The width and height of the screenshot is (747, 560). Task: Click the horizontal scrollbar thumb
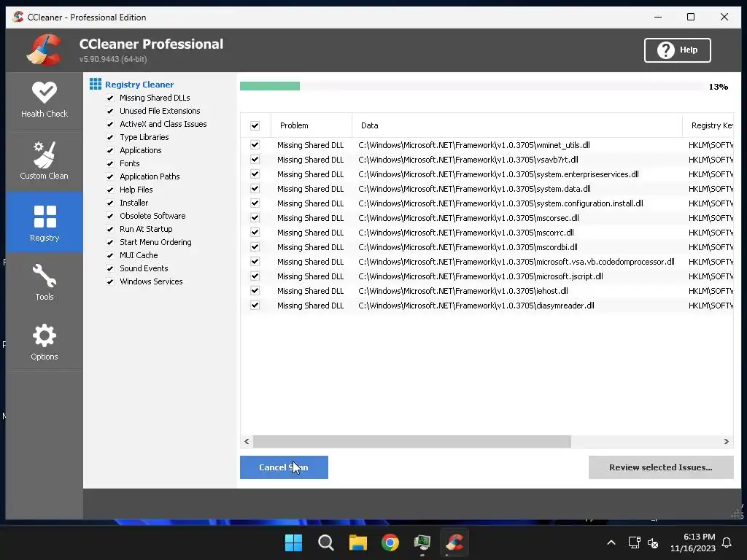[x=412, y=441]
